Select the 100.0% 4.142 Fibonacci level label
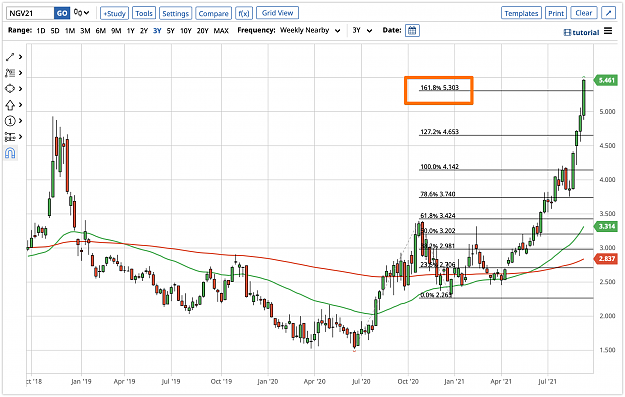The image size is (625, 397). click(439, 167)
